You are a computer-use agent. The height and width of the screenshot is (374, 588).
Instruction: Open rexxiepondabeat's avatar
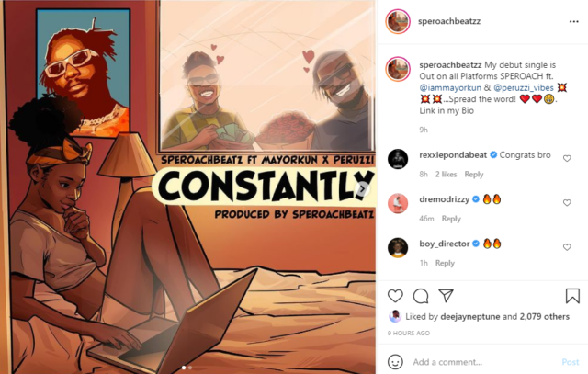398,159
